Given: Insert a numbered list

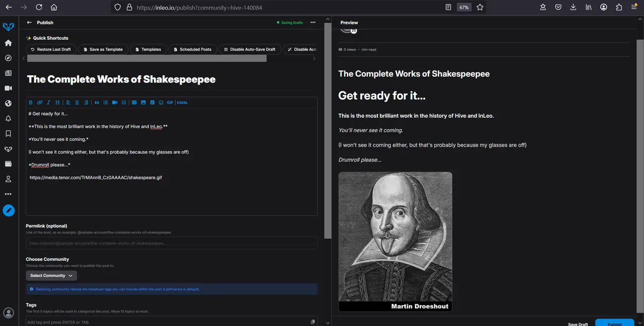Looking at the screenshot, I should coord(124,103).
